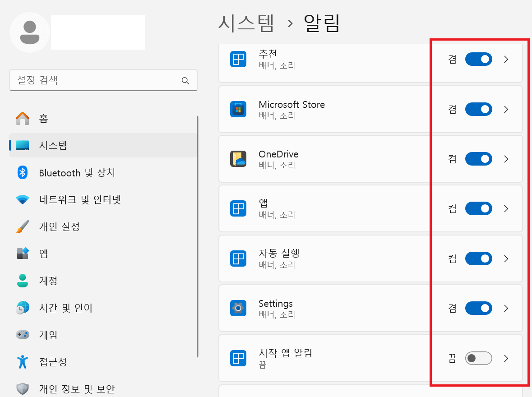Turn off notifications for 추천
The height and width of the screenshot is (397, 532).
point(478,59)
